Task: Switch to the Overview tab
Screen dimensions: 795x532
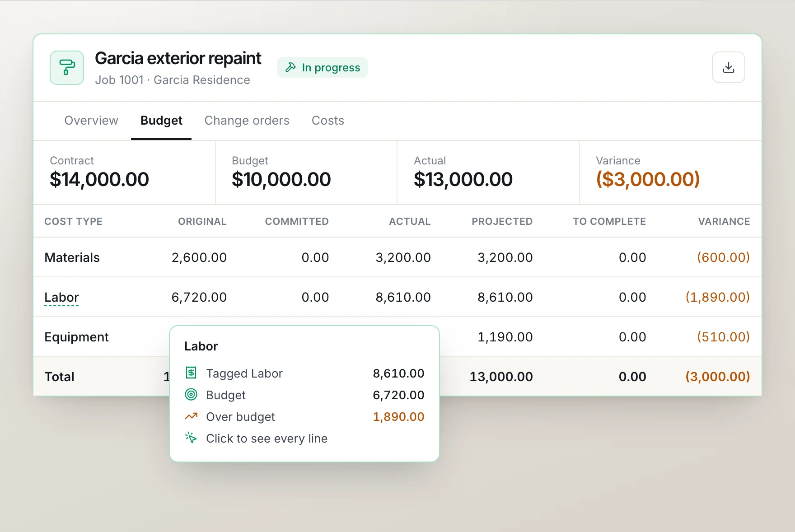Action: tap(91, 121)
